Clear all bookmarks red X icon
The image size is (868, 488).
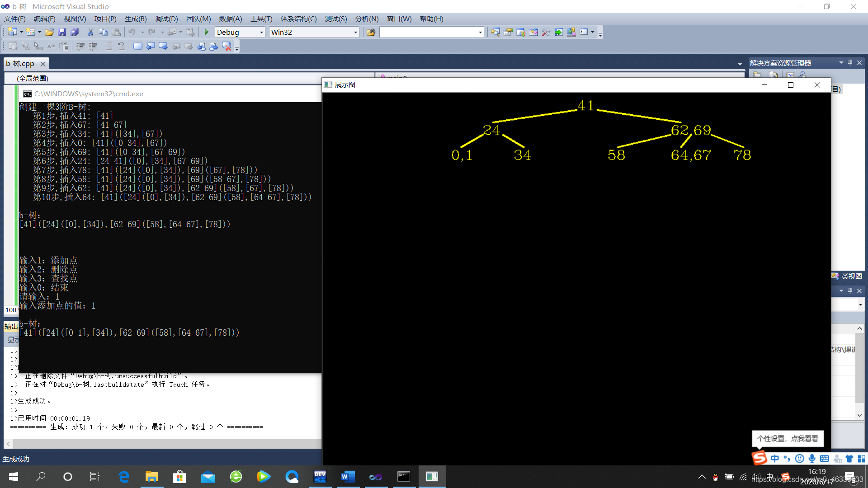pyautogui.click(x=226, y=46)
